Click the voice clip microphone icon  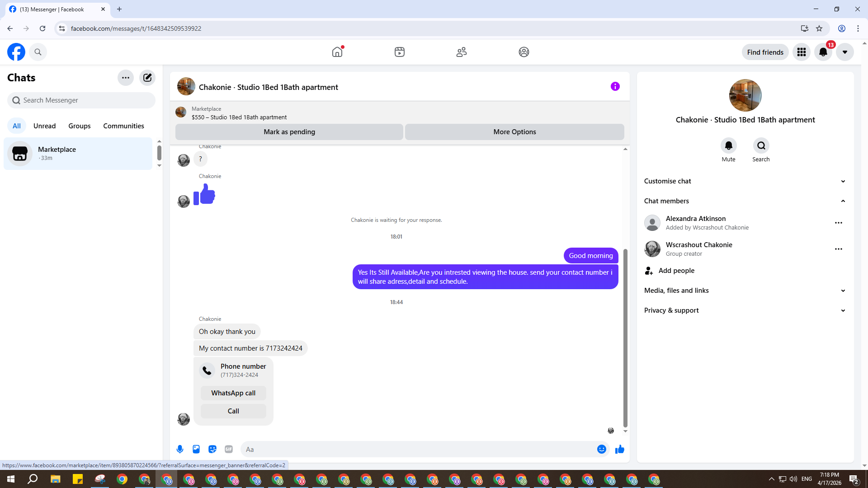pyautogui.click(x=180, y=449)
